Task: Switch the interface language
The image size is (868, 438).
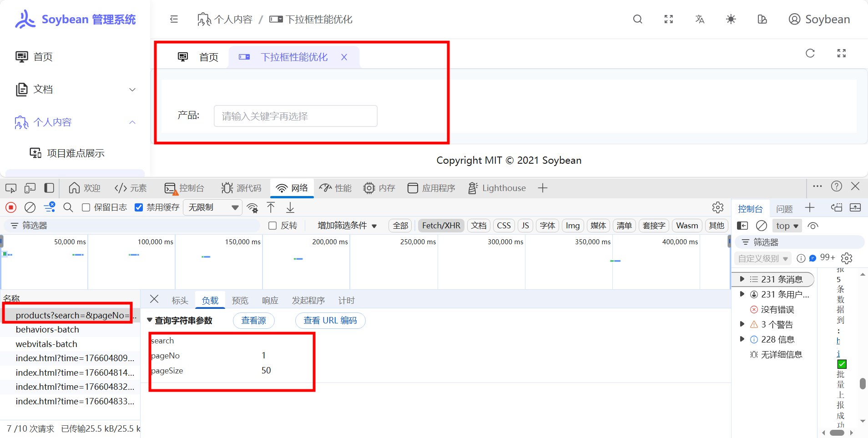Action: (699, 19)
